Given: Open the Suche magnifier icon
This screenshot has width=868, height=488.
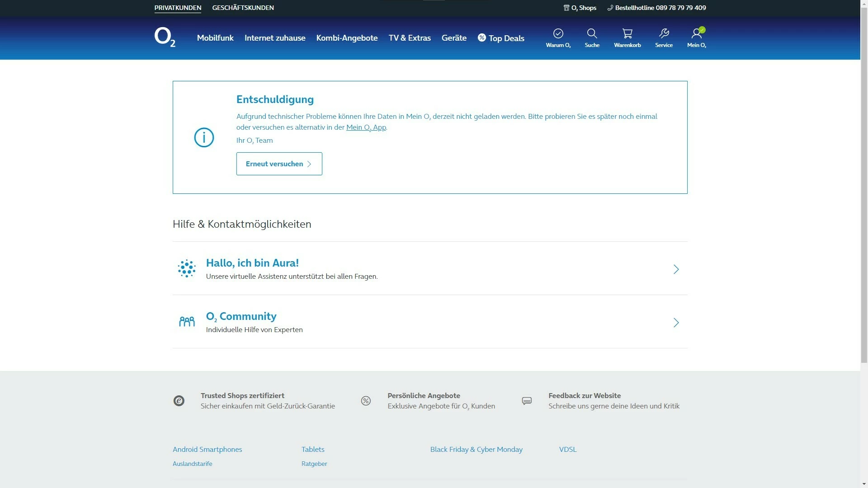Looking at the screenshot, I should point(592,33).
